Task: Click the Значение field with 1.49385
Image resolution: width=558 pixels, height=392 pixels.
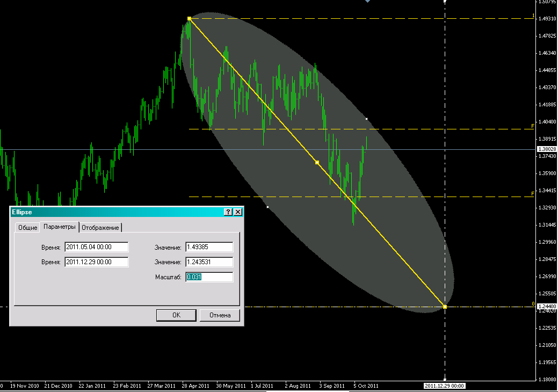Action: 209,247
